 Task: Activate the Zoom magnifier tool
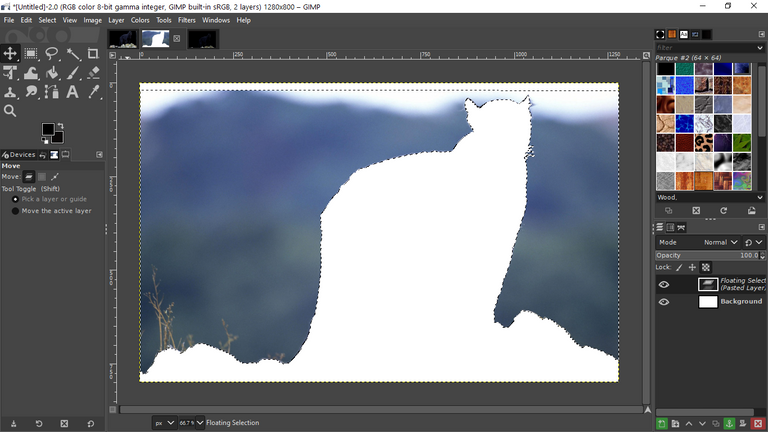click(x=10, y=111)
